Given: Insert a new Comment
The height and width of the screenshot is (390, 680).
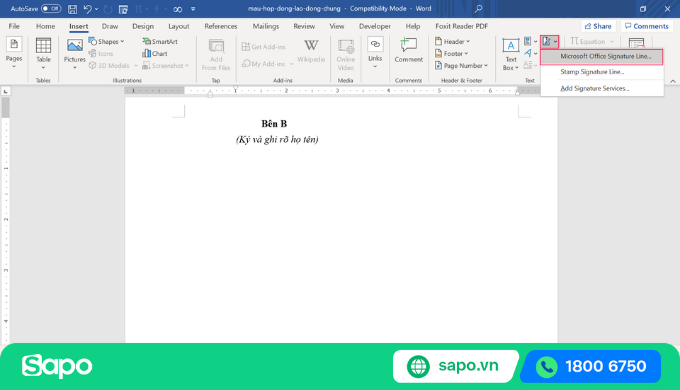Looking at the screenshot, I should click(x=409, y=50).
